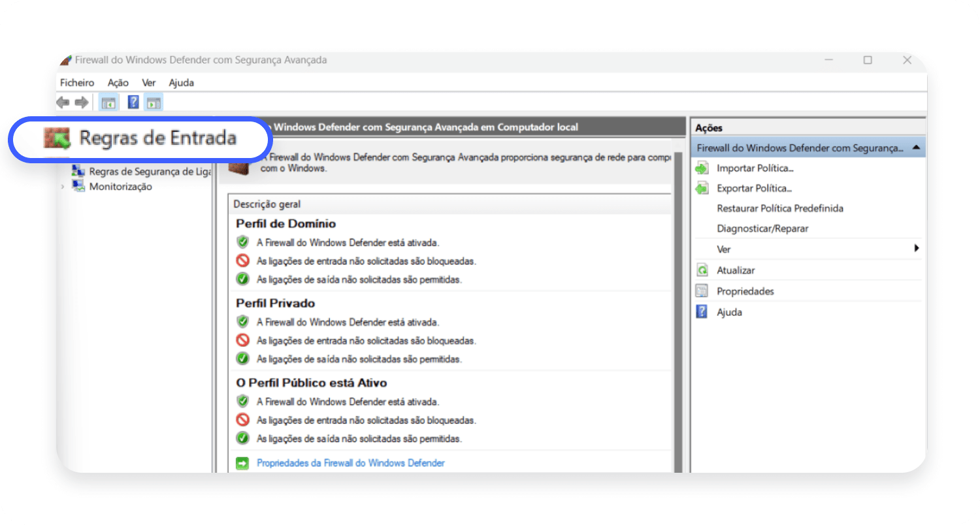The height and width of the screenshot is (525, 980).
Task: Toggle the action pane toolbar icon
Action: point(154,103)
